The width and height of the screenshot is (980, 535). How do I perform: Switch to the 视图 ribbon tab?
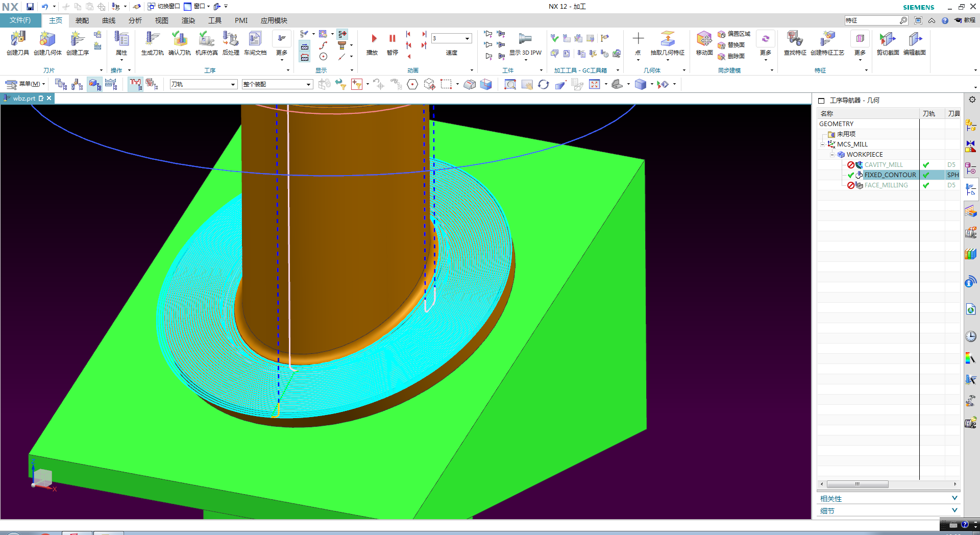pyautogui.click(x=162, y=20)
